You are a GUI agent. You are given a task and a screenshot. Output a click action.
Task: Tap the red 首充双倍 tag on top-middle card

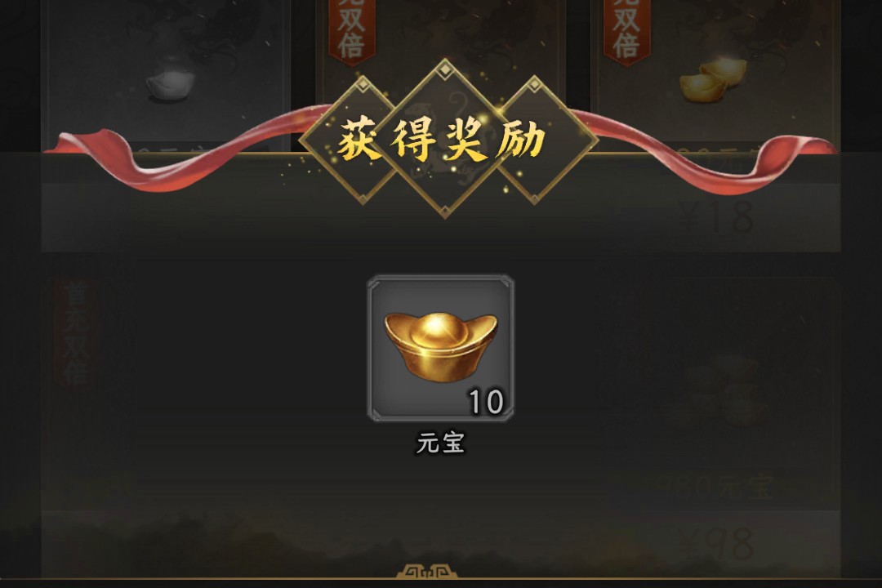point(351,30)
